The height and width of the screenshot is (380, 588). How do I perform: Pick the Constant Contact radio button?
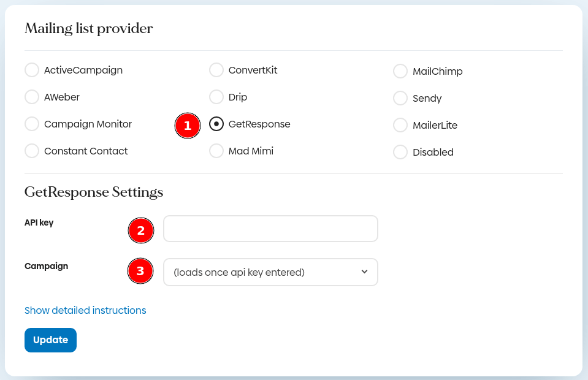point(32,151)
